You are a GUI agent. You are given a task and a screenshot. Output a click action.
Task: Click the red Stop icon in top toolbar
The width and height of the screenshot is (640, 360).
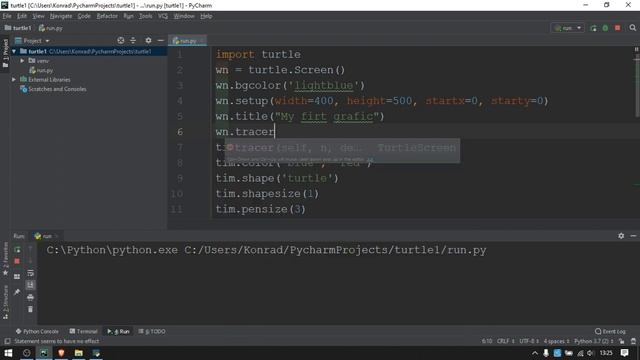(618, 28)
